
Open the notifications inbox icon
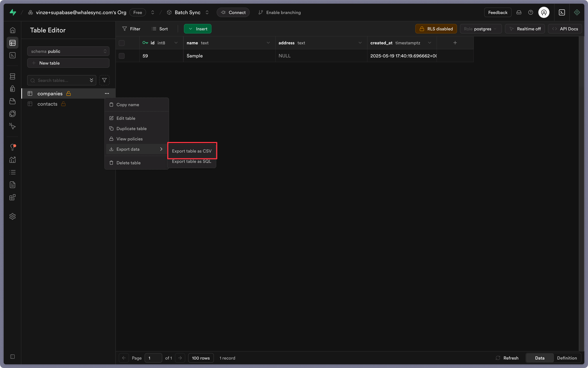tap(519, 12)
